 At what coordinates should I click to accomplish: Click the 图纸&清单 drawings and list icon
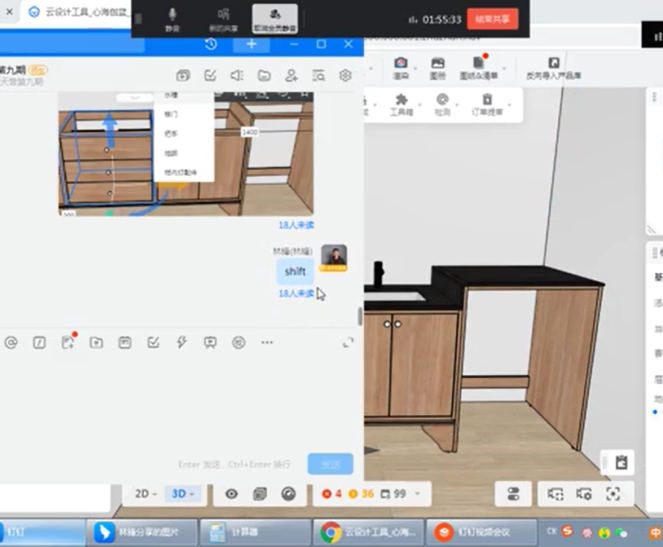478,68
